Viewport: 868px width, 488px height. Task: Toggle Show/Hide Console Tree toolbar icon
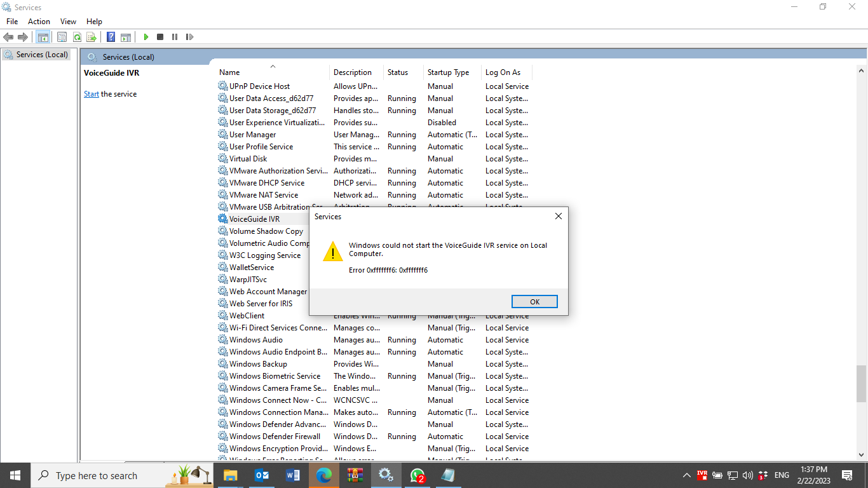point(43,37)
